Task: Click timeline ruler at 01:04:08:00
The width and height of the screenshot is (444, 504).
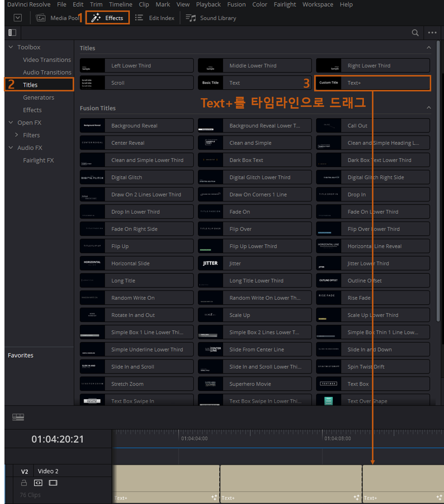Action: point(337,438)
